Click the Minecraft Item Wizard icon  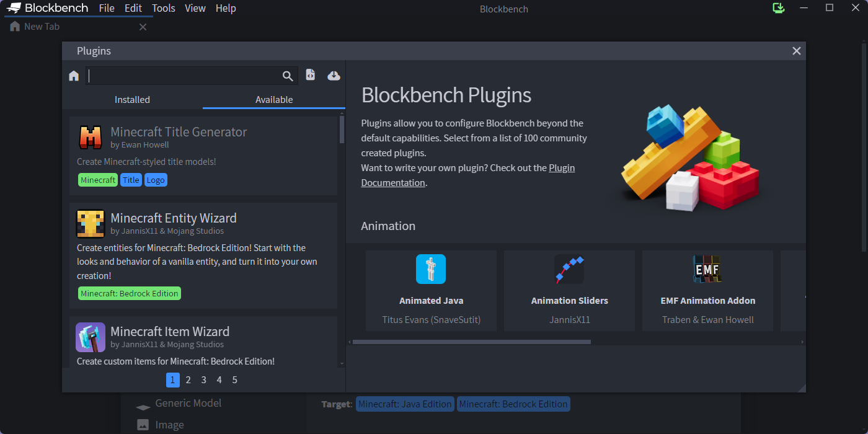tap(91, 337)
